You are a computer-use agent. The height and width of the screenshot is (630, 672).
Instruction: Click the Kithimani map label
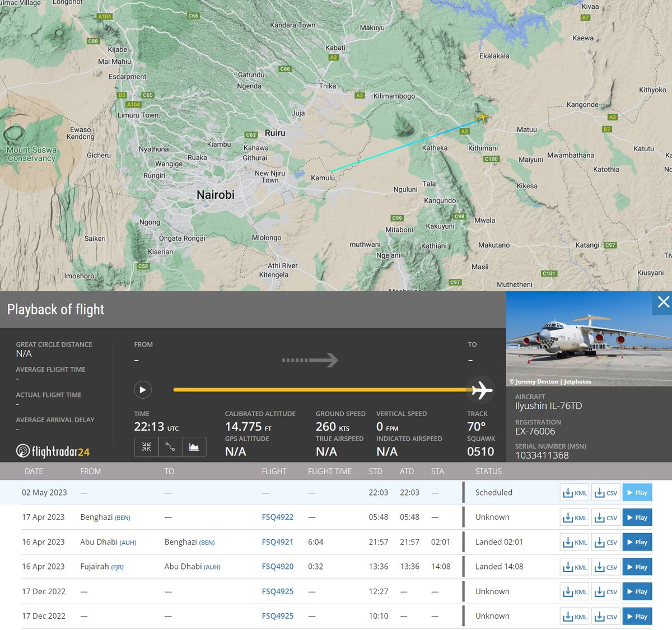click(x=483, y=148)
